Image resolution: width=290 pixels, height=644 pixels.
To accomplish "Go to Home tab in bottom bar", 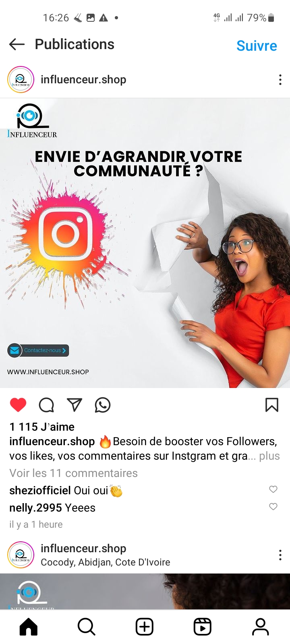I will [29, 627].
